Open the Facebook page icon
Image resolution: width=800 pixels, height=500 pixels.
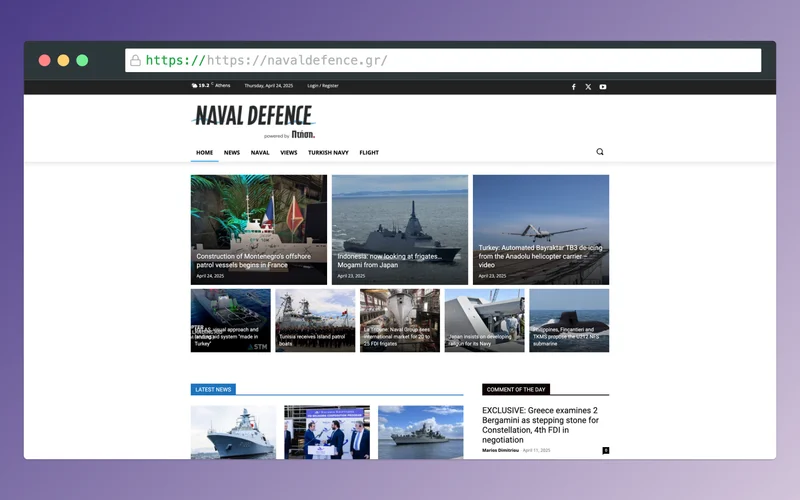[x=574, y=87]
